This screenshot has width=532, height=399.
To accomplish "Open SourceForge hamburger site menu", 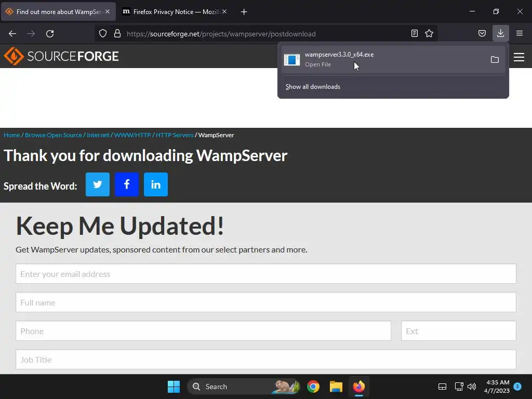I will point(519,57).
